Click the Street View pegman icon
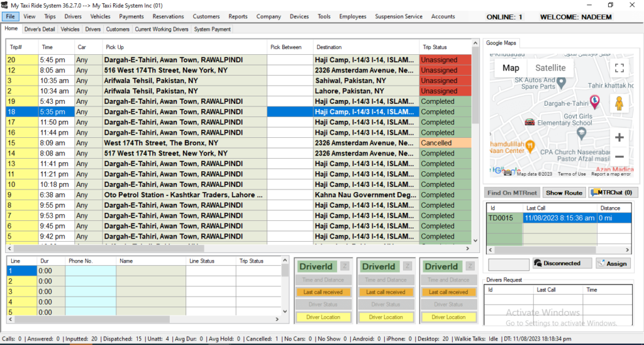 [x=619, y=103]
